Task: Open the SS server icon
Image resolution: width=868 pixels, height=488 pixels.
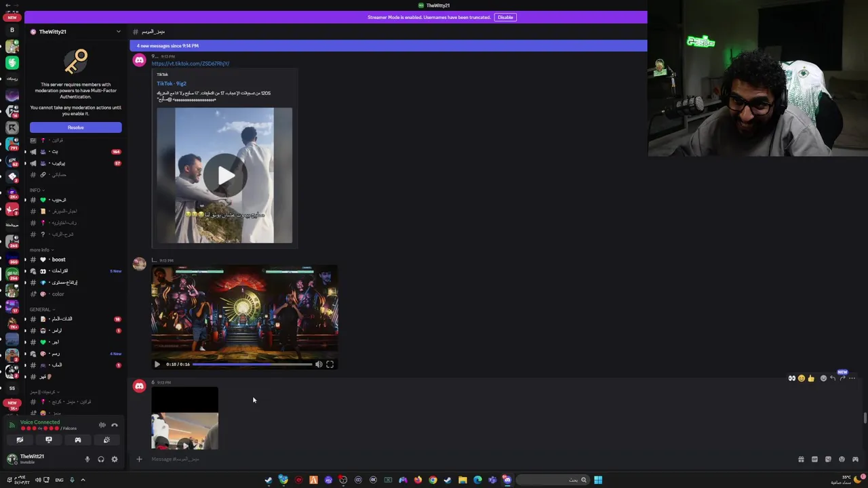Action: [x=12, y=388]
